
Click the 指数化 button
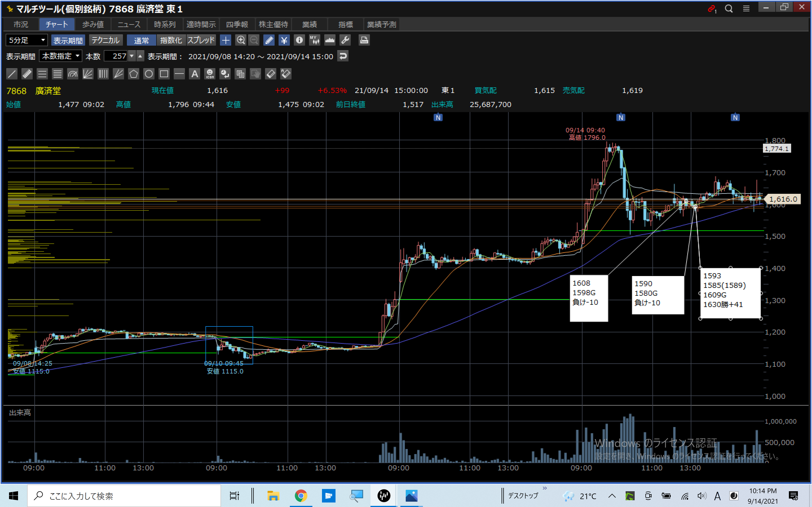click(x=171, y=40)
